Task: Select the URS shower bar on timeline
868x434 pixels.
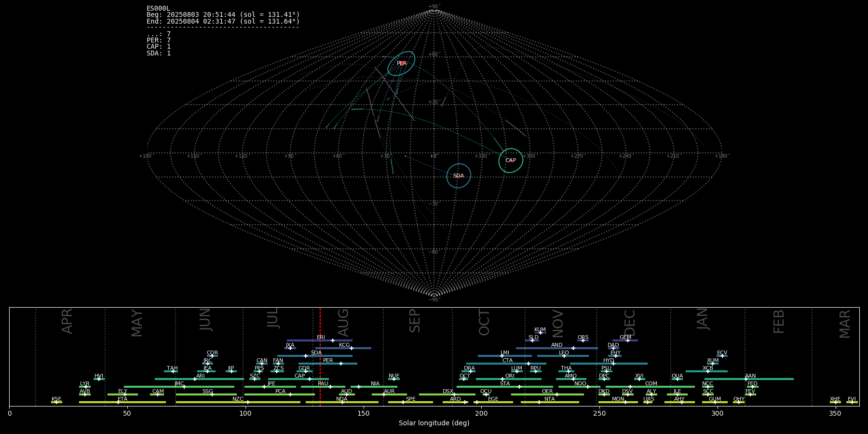Action: coord(648,402)
